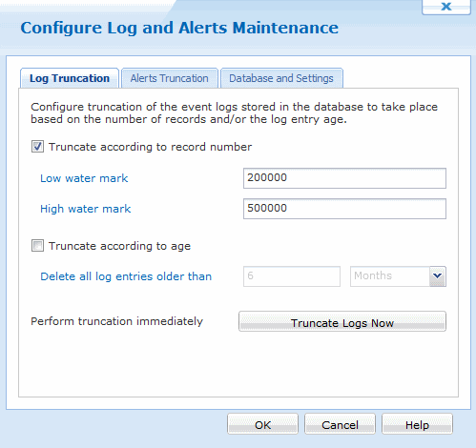Screen dimensions: 476x448
Task: Expand the Months dropdown arrow button
Action: (438, 276)
